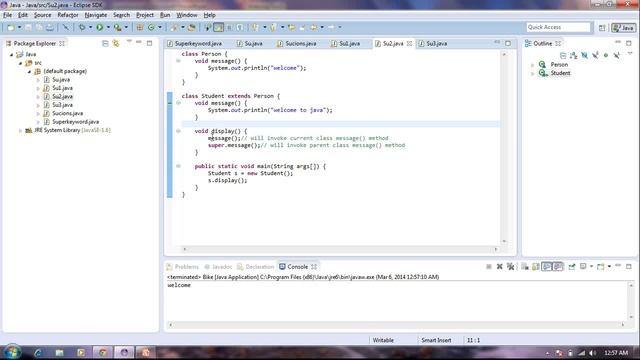Click the New Java Package icon

click(140, 27)
